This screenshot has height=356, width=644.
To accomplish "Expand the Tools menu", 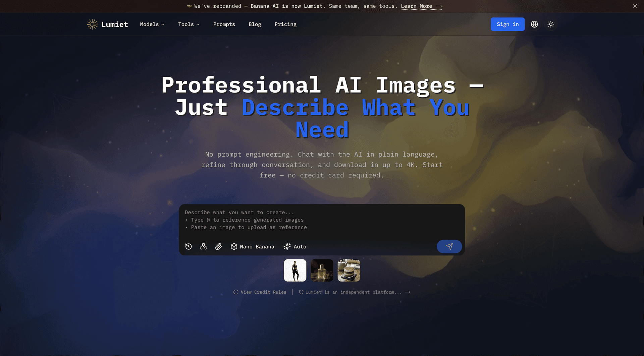I will 189,24.
